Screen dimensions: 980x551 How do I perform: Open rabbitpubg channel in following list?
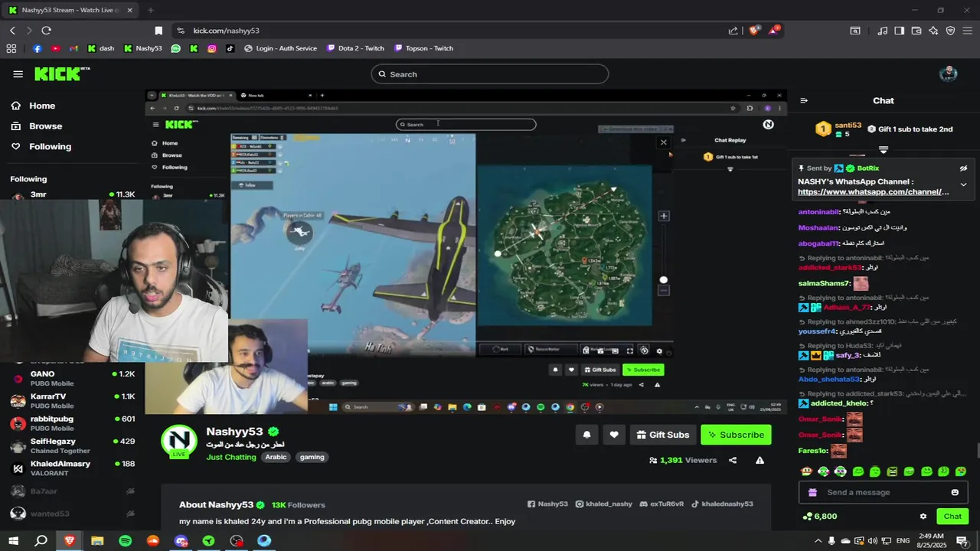click(x=73, y=423)
